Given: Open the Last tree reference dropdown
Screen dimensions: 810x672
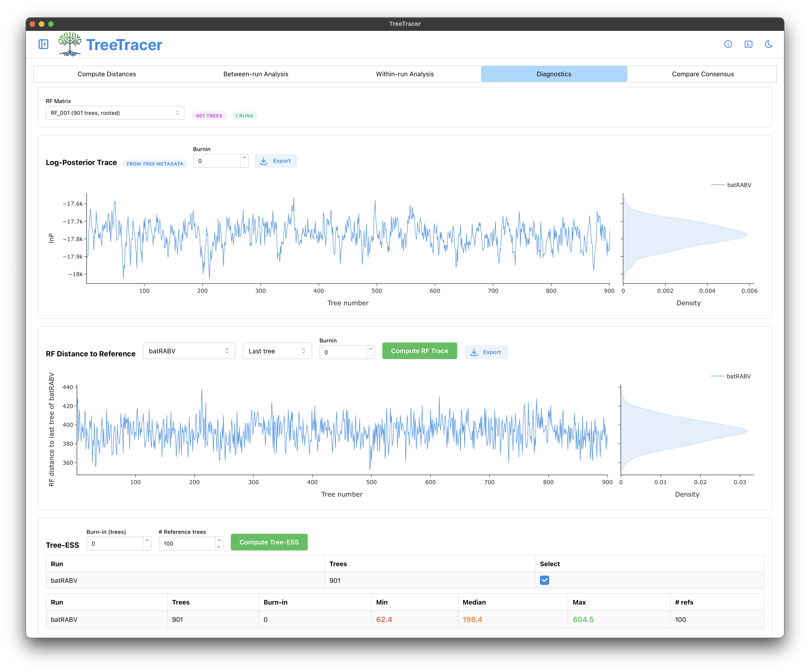Looking at the screenshot, I should (277, 351).
